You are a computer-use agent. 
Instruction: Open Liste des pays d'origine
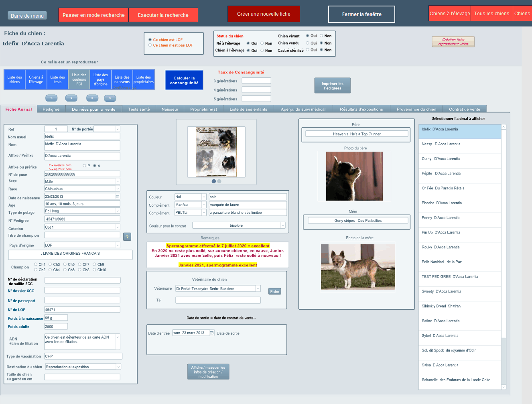click(100, 79)
